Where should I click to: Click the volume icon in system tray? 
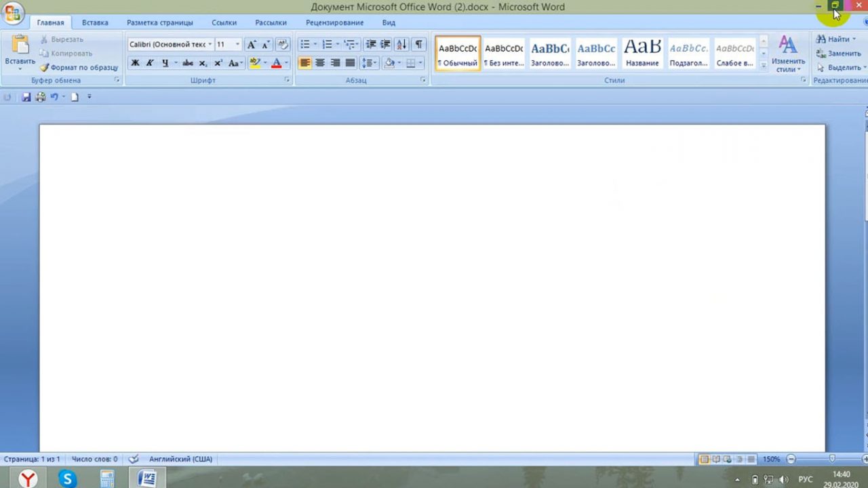point(785,479)
